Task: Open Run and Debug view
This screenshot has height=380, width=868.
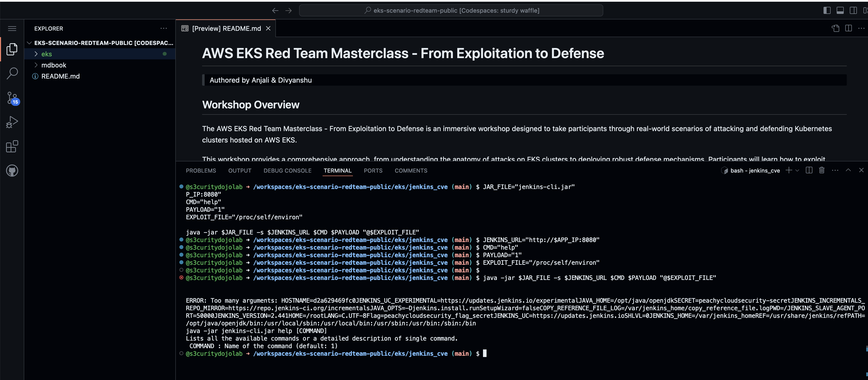Action: click(x=12, y=122)
